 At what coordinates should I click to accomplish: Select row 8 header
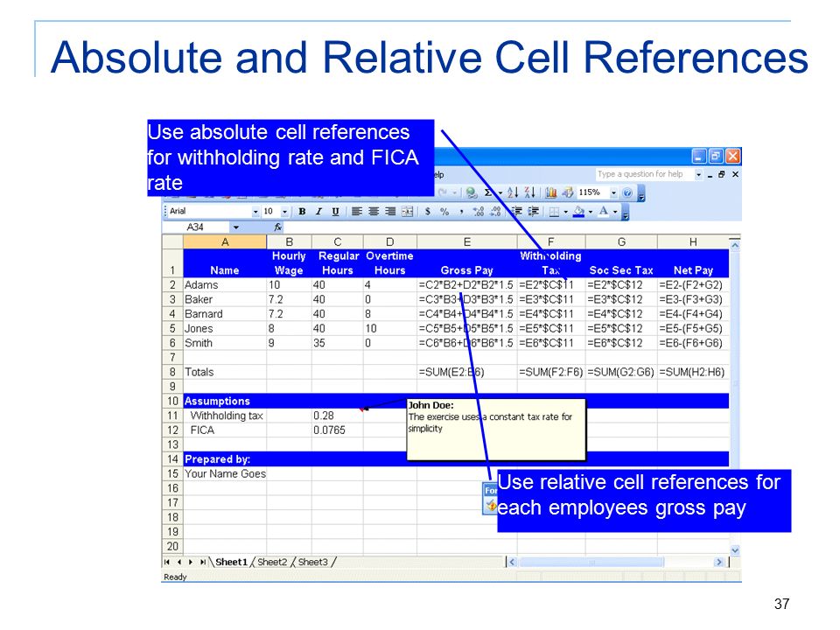pyautogui.click(x=172, y=372)
